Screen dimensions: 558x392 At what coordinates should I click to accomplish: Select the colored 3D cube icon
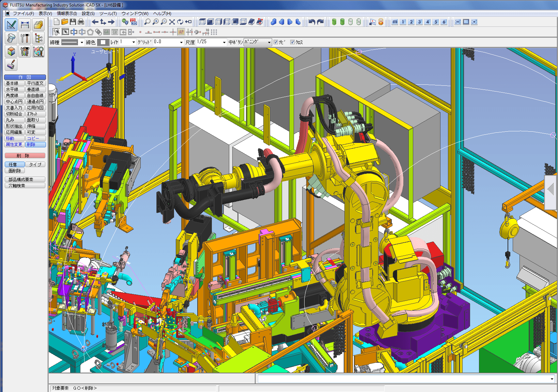tap(11, 51)
